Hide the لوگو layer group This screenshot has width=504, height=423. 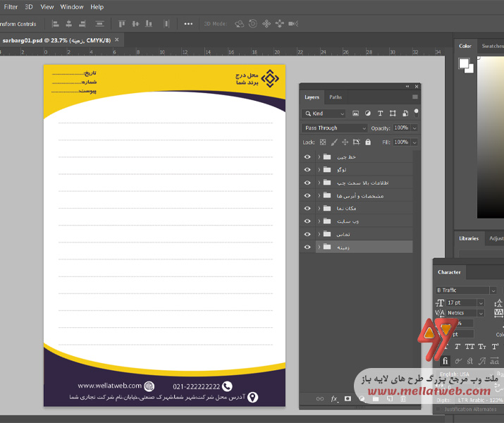tap(307, 169)
